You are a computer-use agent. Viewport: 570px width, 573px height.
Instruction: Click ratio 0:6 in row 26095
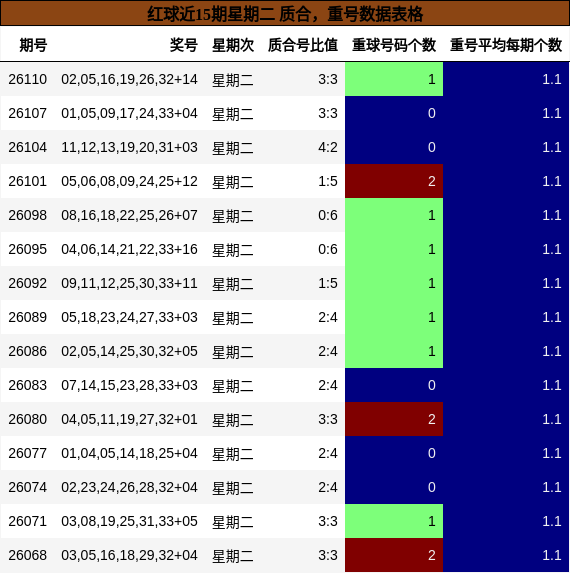328,249
